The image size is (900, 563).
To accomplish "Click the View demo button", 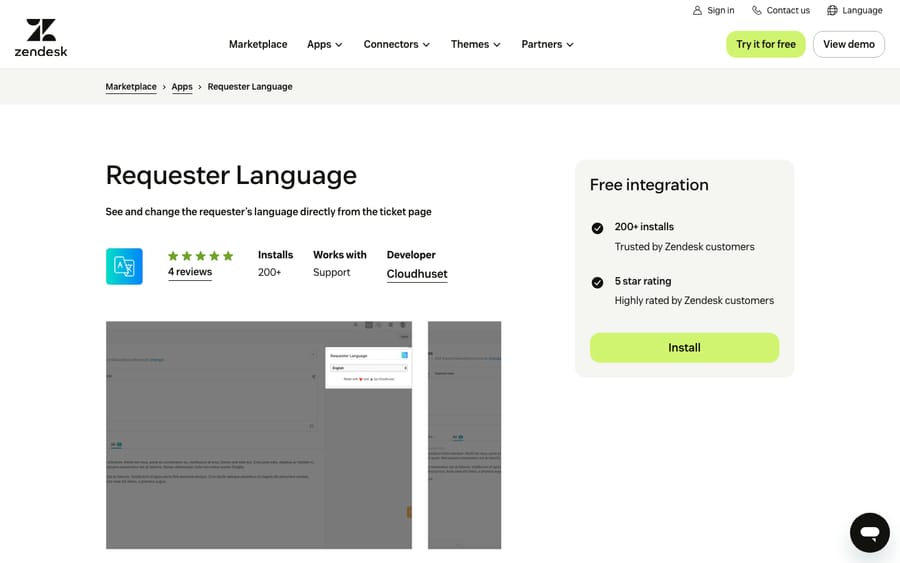I will [848, 44].
